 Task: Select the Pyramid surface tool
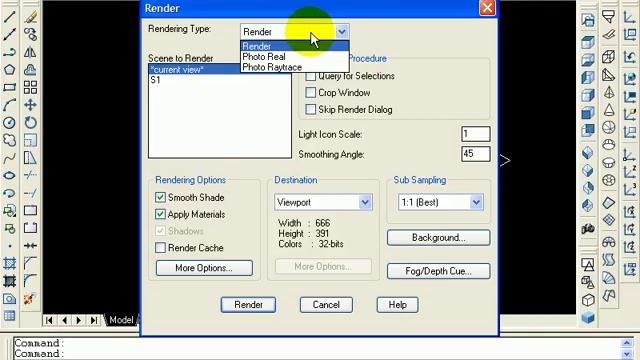point(609,92)
